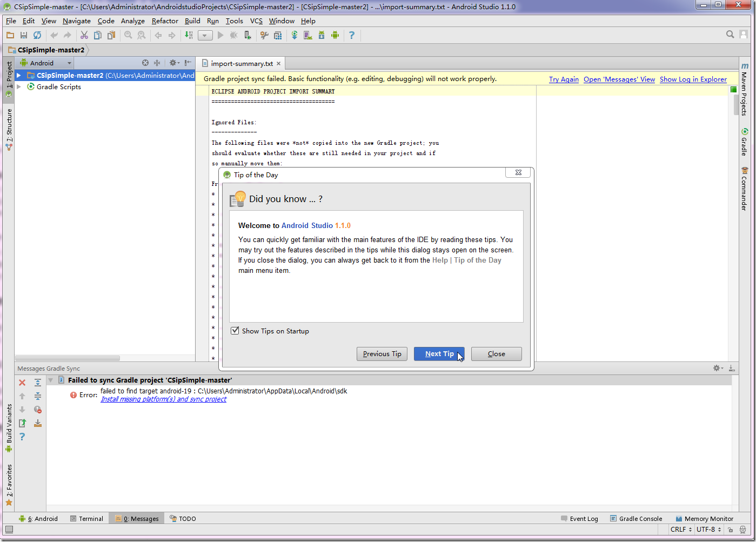Click the Try Again link
This screenshot has width=756, height=542.
(564, 79)
